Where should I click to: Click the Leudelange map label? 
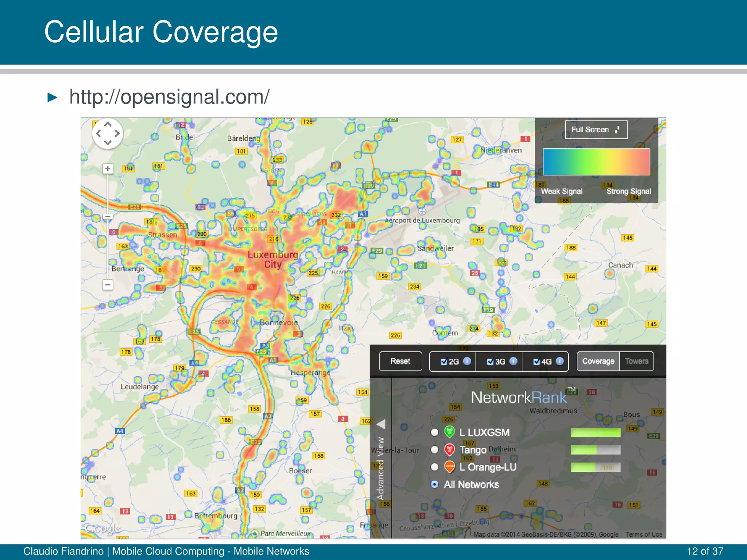[x=140, y=386]
